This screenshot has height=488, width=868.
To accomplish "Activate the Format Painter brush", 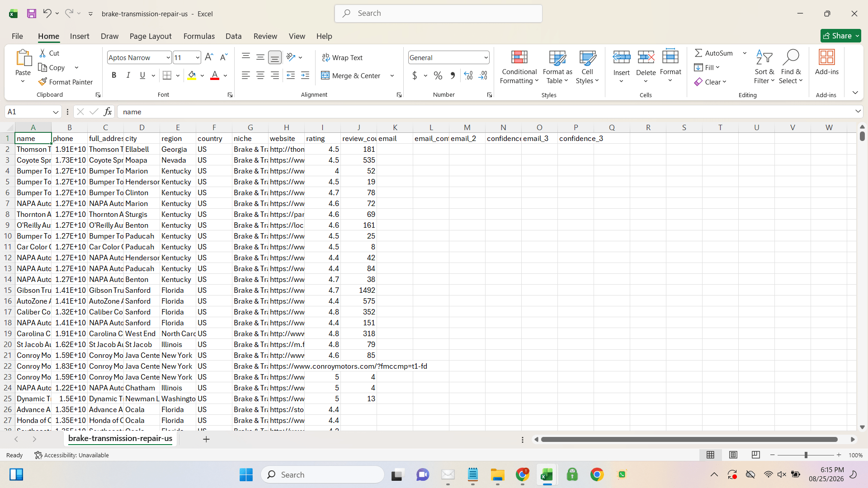I will click(x=66, y=82).
